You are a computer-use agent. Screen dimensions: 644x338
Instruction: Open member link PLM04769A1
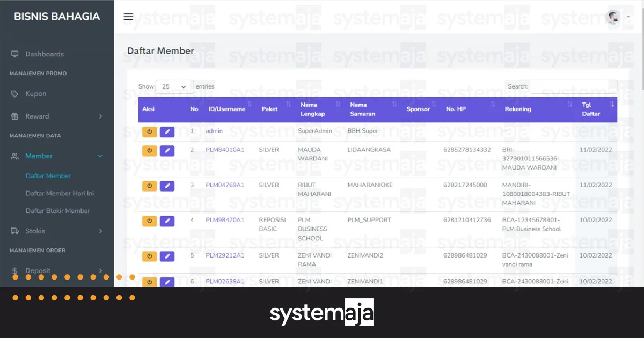225,185
